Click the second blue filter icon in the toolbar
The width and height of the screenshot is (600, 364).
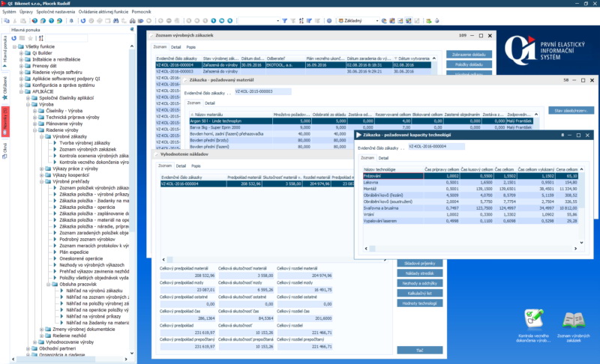click(x=309, y=21)
